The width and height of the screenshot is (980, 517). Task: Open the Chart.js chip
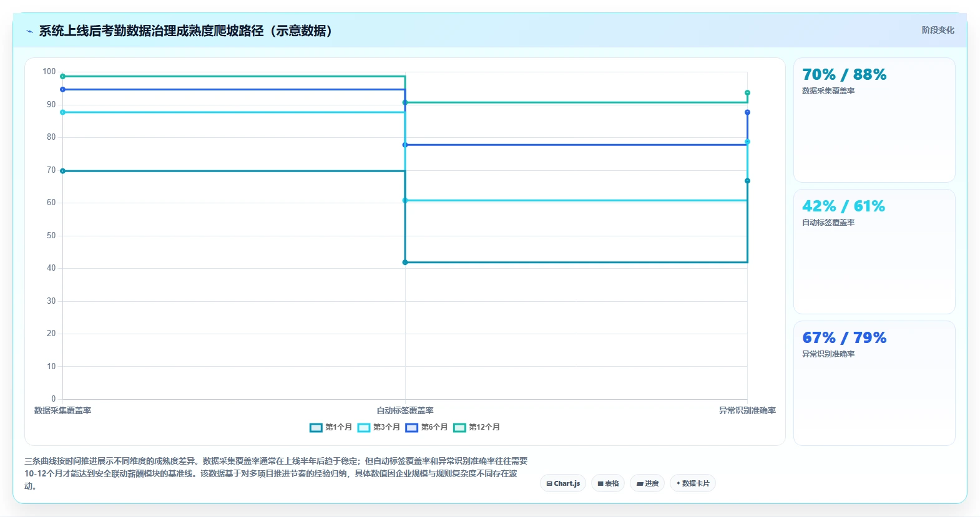pyautogui.click(x=563, y=483)
